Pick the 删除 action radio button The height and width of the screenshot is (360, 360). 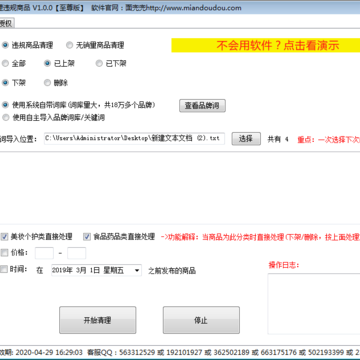coord(47,83)
